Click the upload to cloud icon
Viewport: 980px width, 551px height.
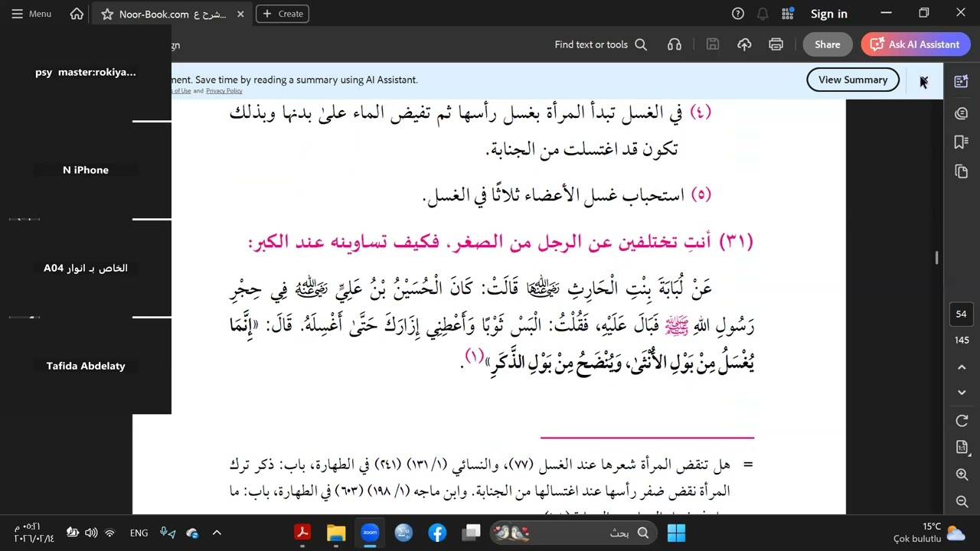[744, 44]
